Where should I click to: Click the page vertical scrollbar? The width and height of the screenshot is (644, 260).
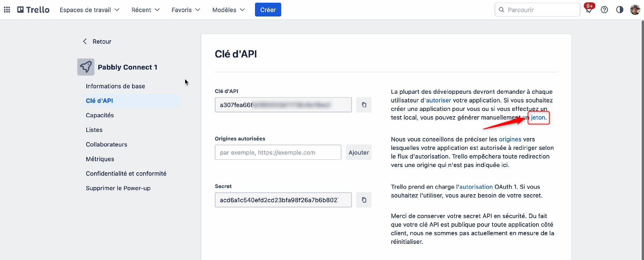point(642,140)
